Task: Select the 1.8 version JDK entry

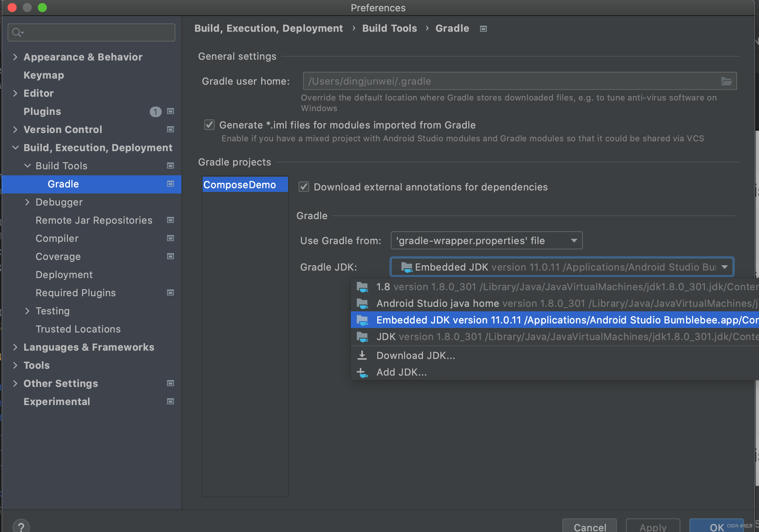Action: point(529,287)
